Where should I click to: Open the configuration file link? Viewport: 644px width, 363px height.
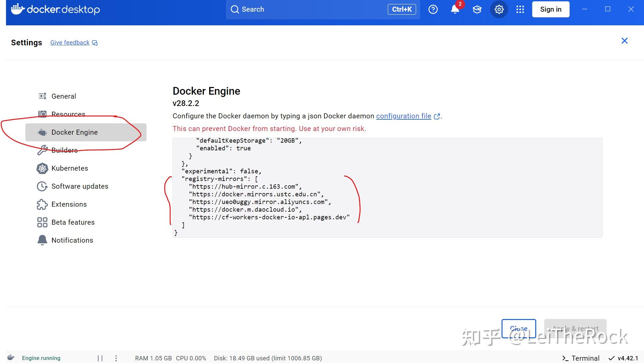tap(403, 116)
